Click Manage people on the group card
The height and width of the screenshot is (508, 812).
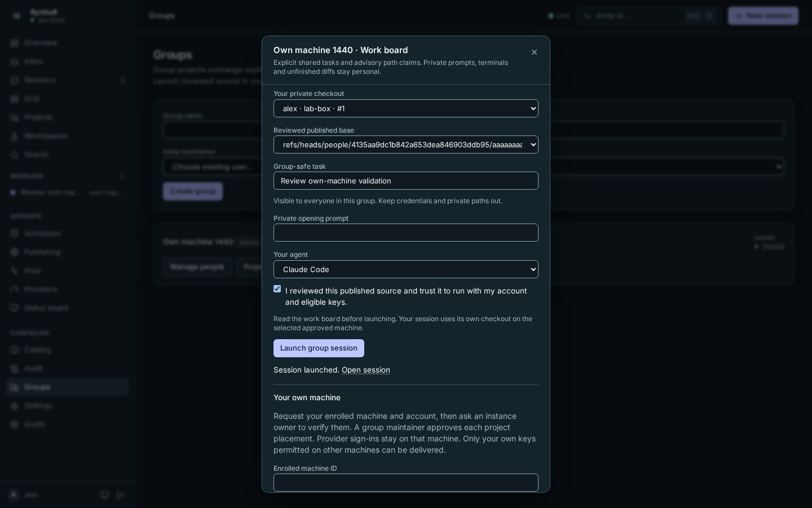point(197,267)
